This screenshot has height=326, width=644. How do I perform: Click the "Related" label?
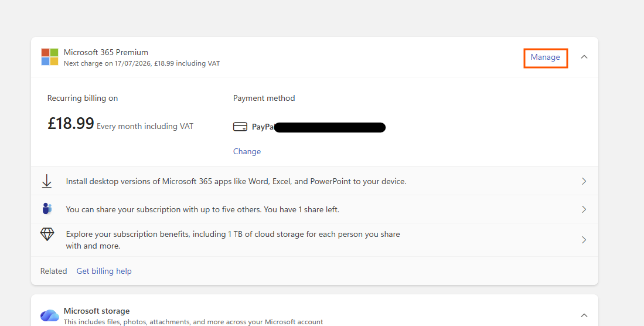pyautogui.click(x=53, y=271)
